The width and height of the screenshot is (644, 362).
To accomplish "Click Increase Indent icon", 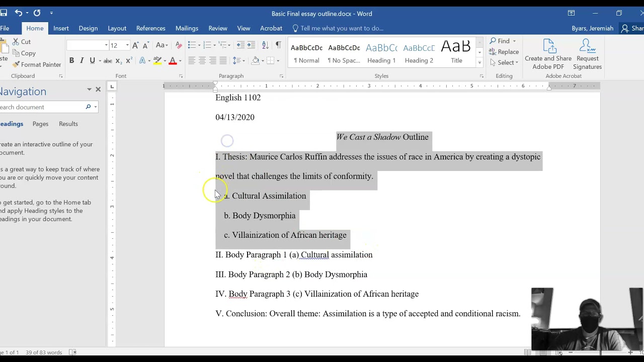I will coord(251,45).
